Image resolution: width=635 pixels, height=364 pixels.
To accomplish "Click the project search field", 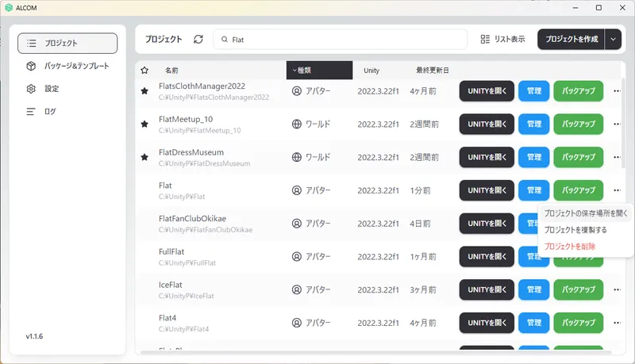I will 341,39.
